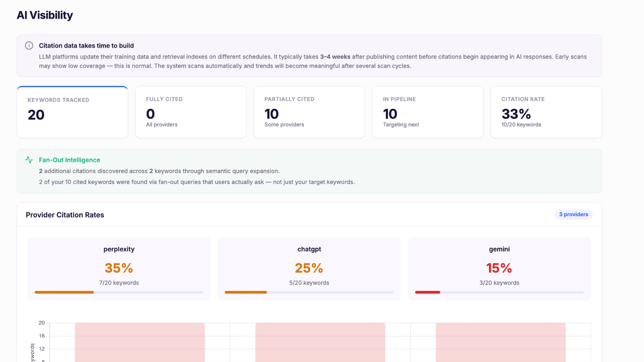Select the Keywords Tracked card
This screenshot has width=644, height=362.
coord(72,112)
